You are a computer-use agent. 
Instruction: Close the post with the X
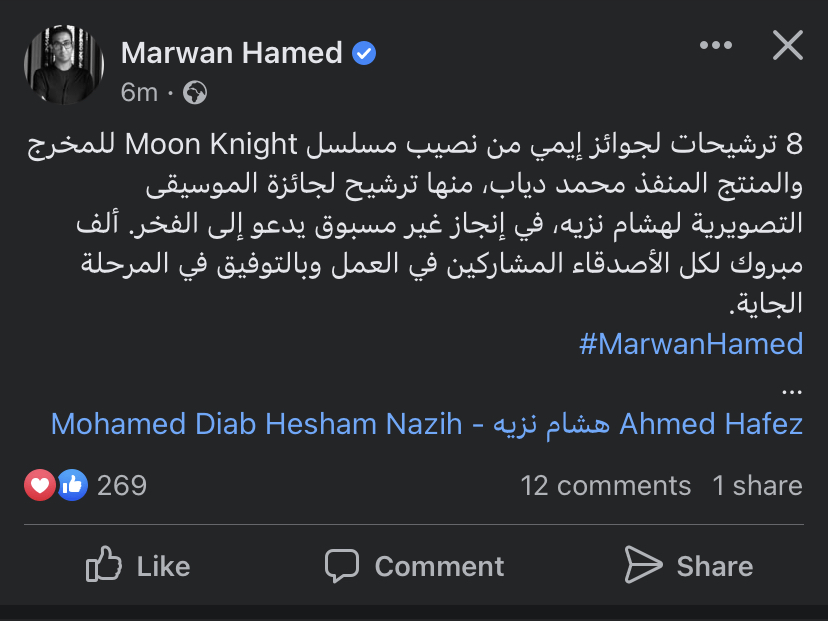(788, 46)
